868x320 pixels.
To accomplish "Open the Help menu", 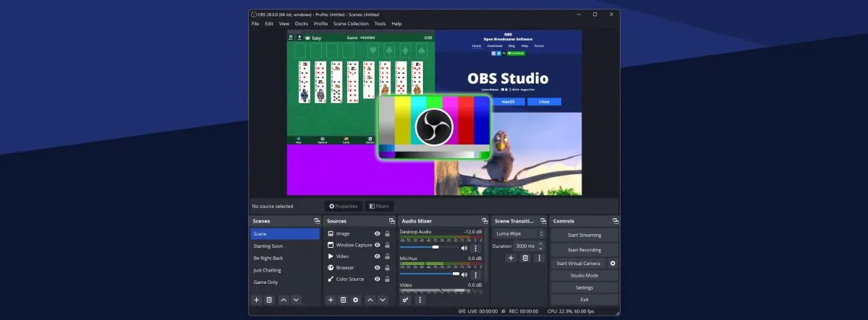I will tap(396, 24).
